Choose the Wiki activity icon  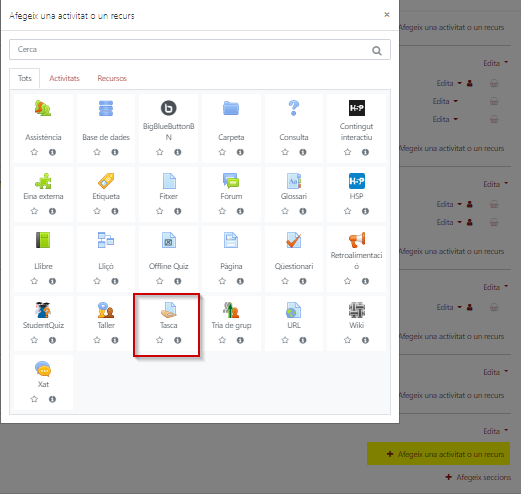[356, 310]
